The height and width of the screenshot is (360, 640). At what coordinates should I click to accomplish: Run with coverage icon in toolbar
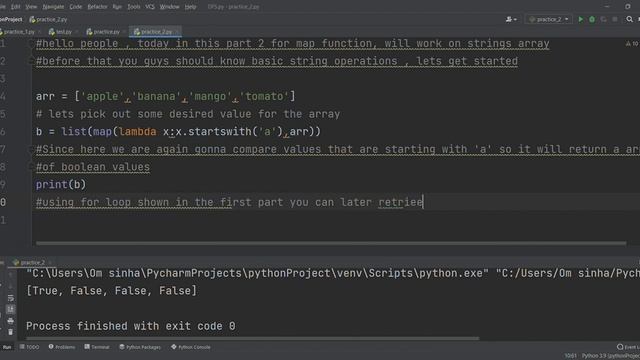(x=603, y=19)
